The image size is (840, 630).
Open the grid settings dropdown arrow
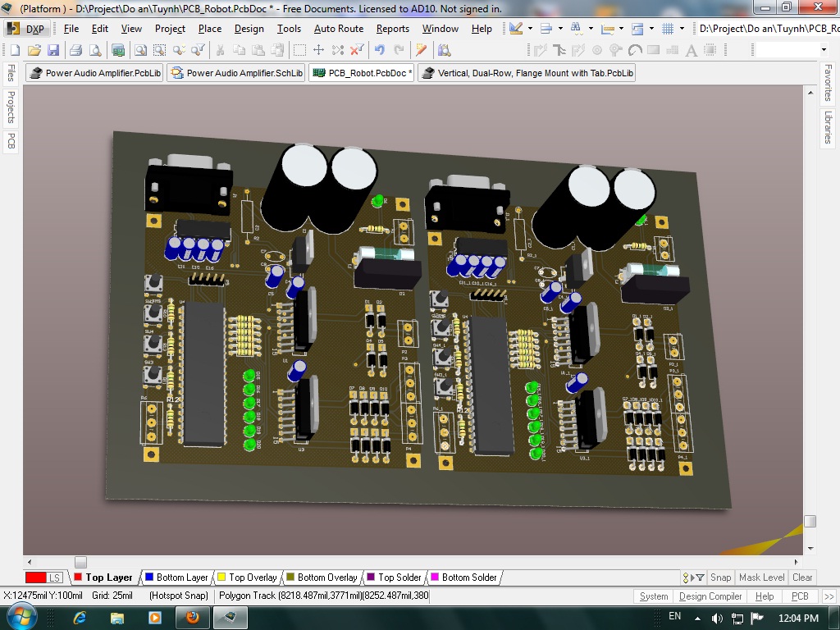(x=683, y=29)
